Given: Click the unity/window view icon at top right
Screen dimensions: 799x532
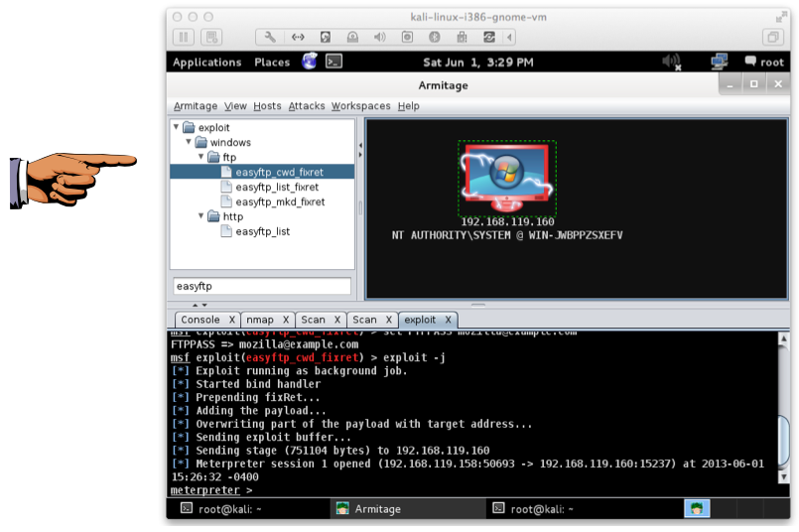Looking at the screenshot, I should click(773, 37).
